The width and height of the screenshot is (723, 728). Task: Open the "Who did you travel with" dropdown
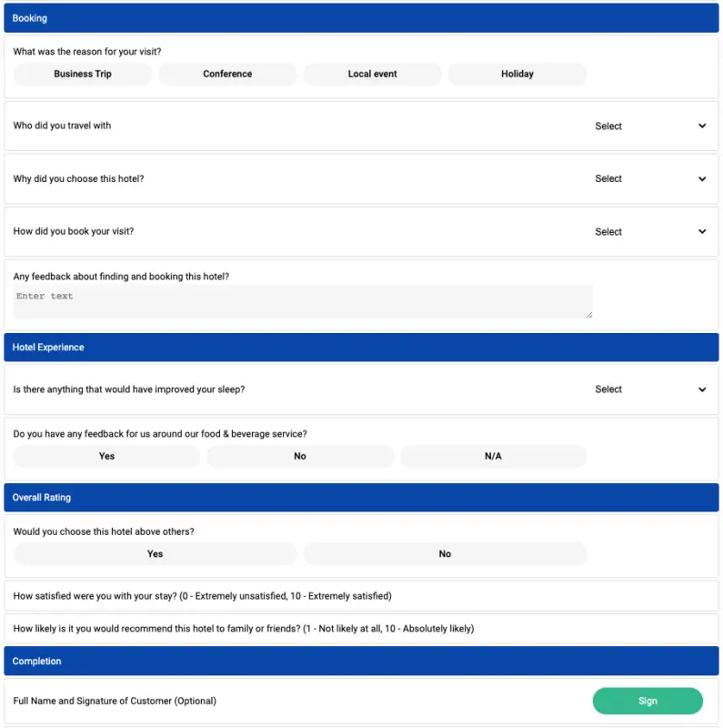tap(608, 126)
